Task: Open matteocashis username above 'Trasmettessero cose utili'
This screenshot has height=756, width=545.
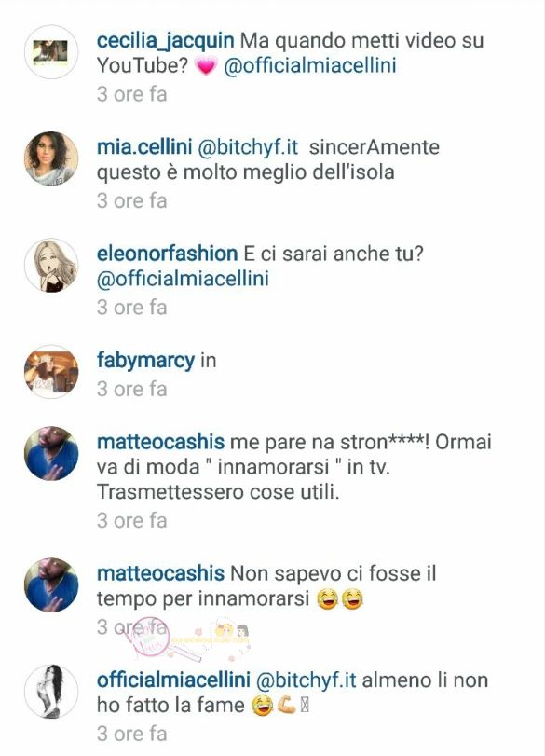Action: pos(160,442)
